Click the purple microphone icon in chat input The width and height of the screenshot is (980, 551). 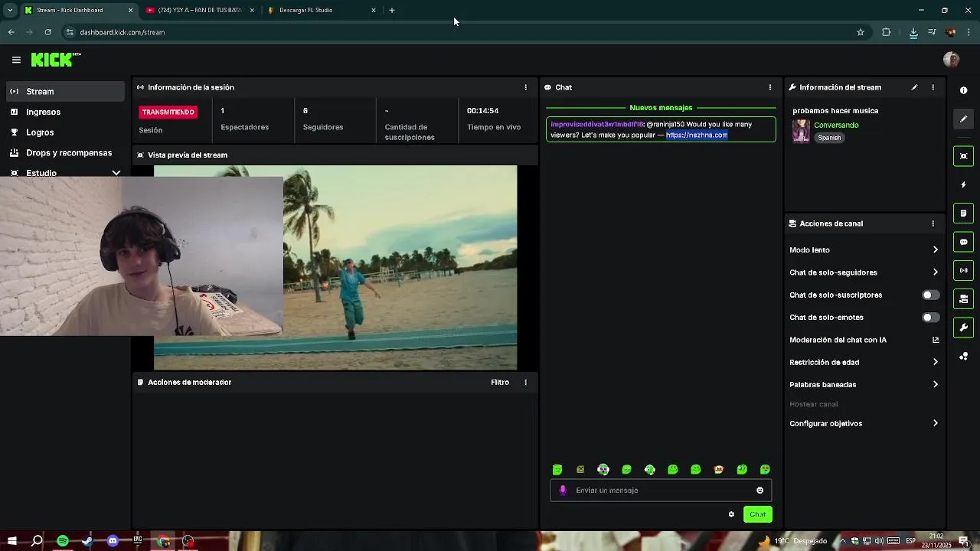[563, 491]
